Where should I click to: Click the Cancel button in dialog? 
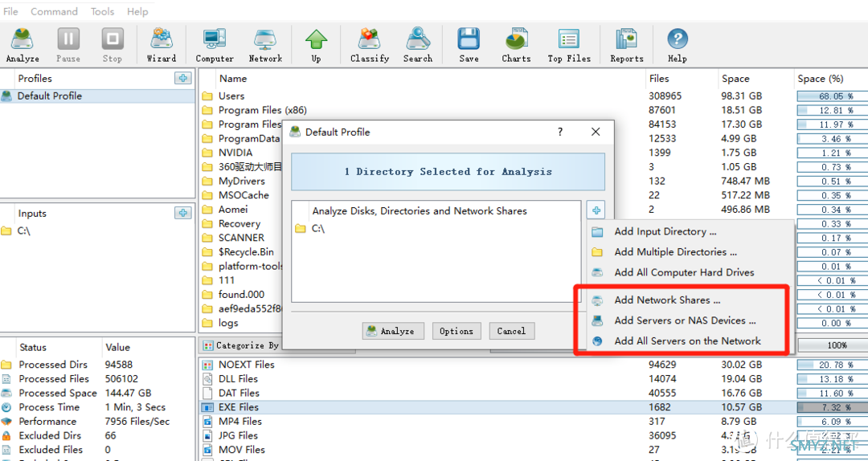pos(511,331)
